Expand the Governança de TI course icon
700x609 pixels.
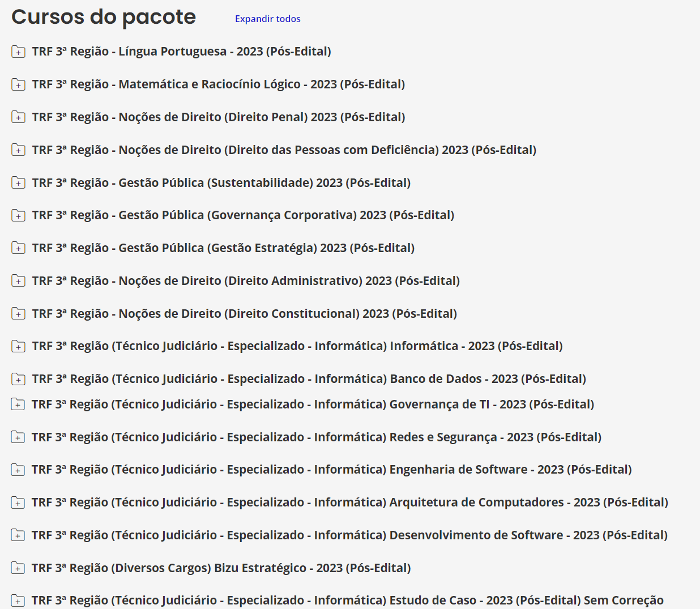tap(18, 404)
